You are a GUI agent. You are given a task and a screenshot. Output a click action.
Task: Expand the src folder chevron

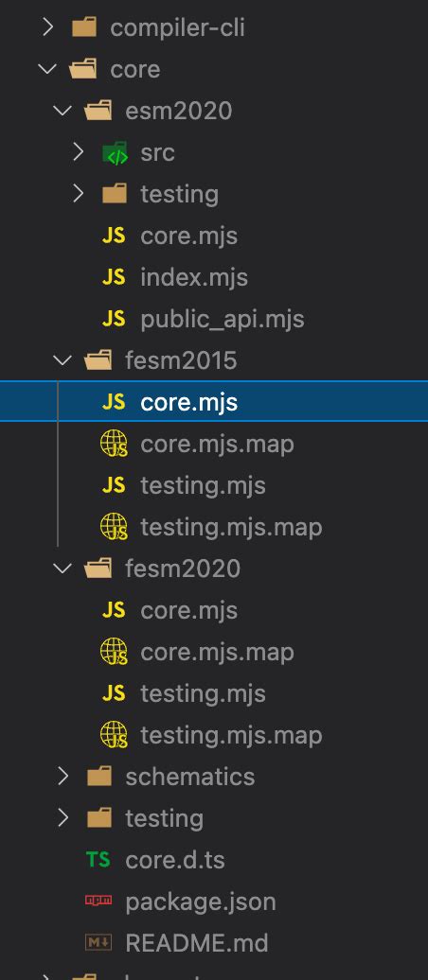click(x=79, y=152)
